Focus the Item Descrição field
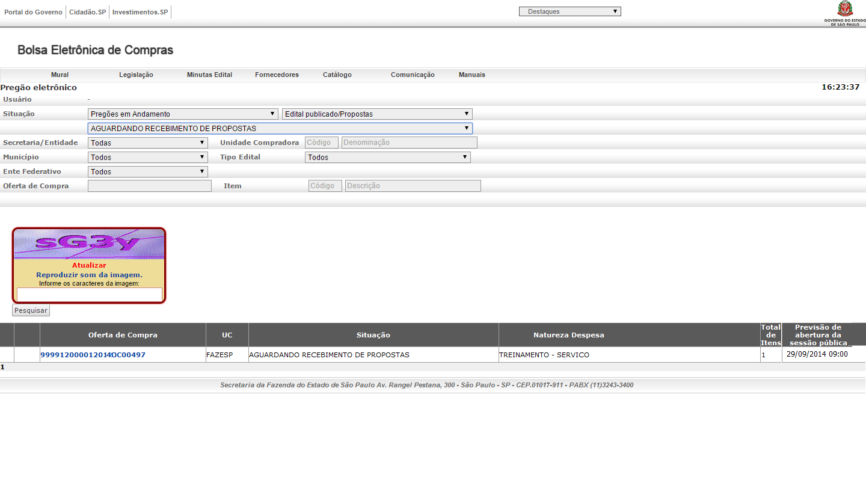Screen dimensions: 866x504 (413, 186)
